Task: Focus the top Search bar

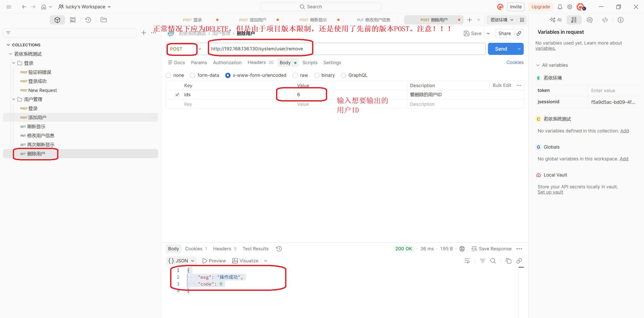Action: click(x=321, y=7)
